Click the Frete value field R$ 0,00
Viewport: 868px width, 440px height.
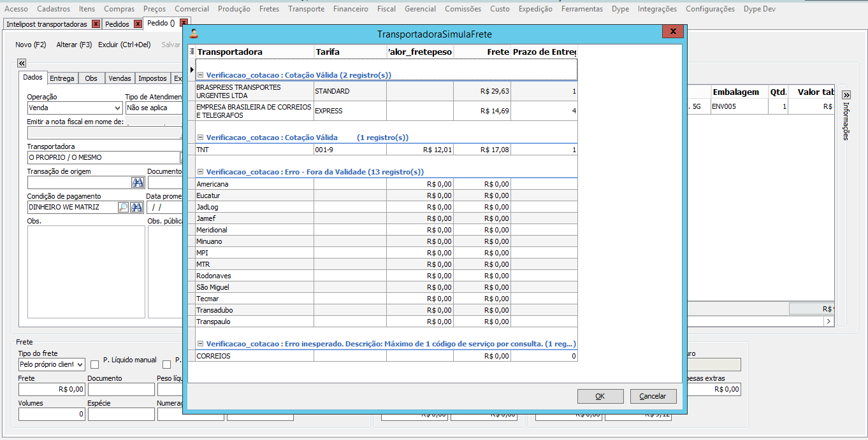(x=52, y=389)
